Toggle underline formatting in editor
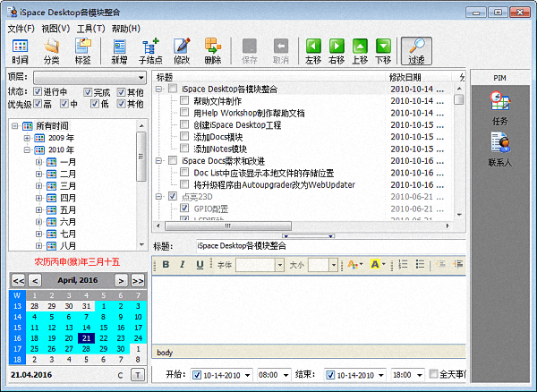Image resolution: width=537 pixels, height=392 pixels. (200, 264)
